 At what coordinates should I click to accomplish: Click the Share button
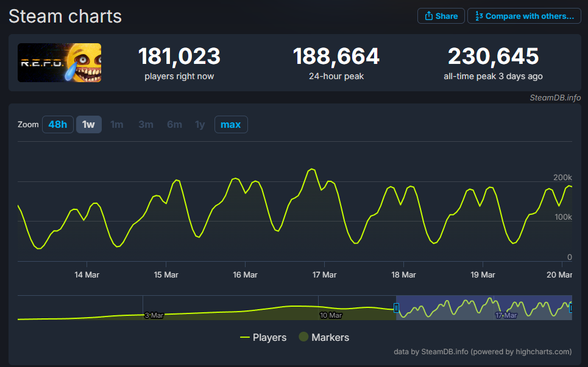point(441,16)
